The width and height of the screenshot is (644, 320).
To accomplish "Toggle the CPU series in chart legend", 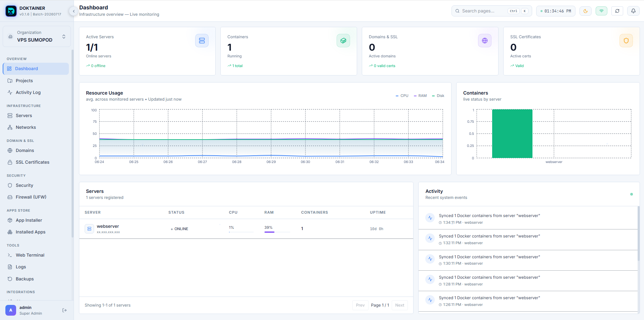I will (x=402, y=96).
